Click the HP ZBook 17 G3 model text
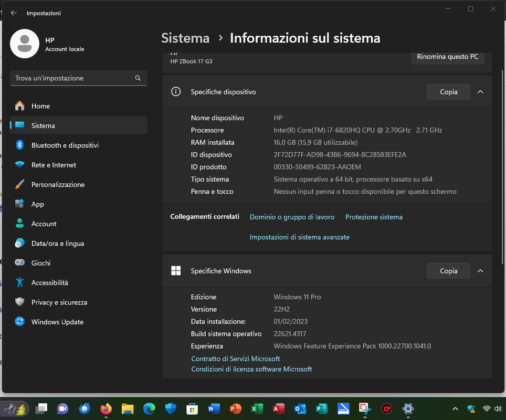 192,61
